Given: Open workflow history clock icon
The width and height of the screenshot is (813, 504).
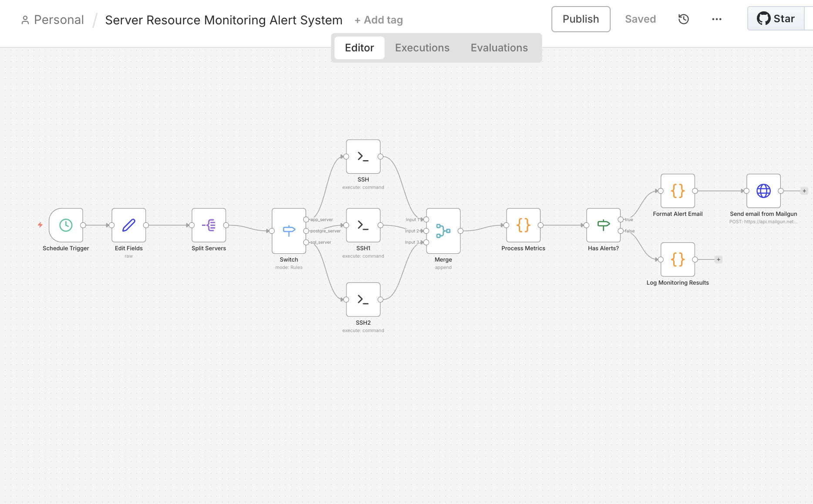Looking at the screenshot, I should [683, 19].
